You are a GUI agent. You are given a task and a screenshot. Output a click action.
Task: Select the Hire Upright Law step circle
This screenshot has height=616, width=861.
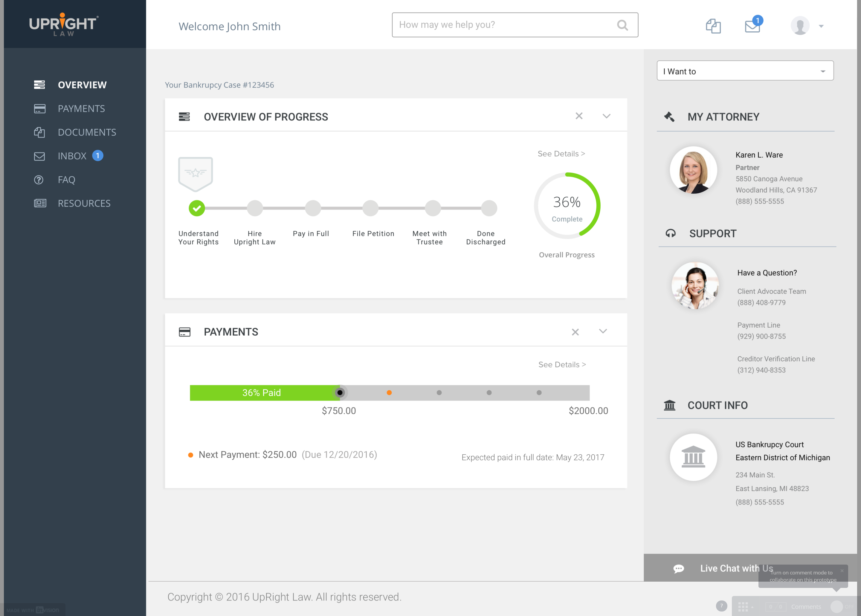tap(255, 208)
